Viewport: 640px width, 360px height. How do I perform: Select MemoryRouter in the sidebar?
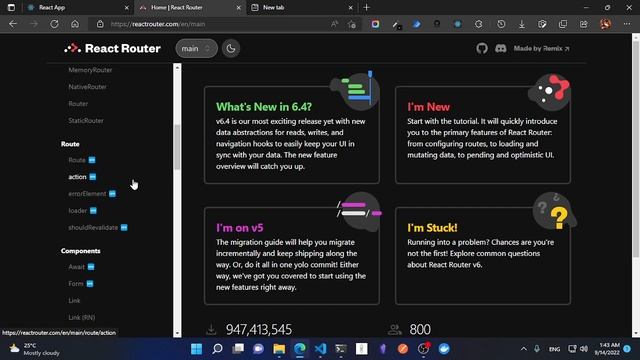90,70
